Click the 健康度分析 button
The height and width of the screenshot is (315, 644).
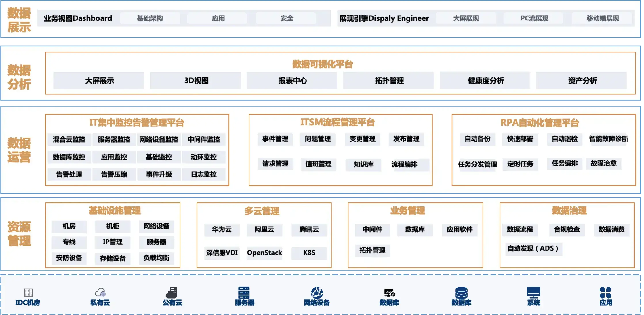coord(485,81)
